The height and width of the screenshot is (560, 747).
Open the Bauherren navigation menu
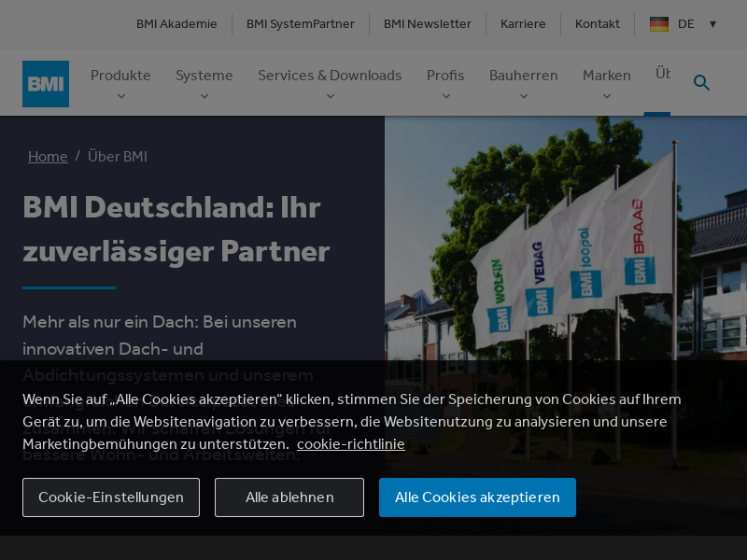(523, 95)
